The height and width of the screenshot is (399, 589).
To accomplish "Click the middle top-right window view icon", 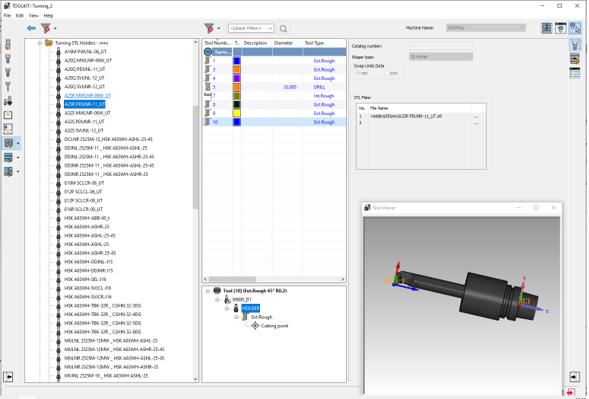I will pos(560,28).
